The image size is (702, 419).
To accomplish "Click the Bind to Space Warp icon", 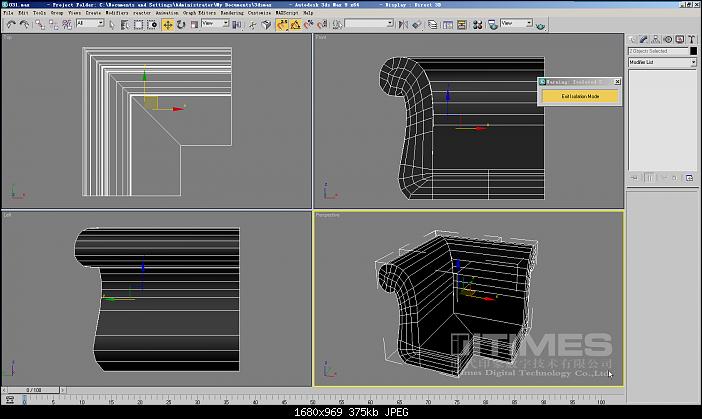I will tap(67, 25).
